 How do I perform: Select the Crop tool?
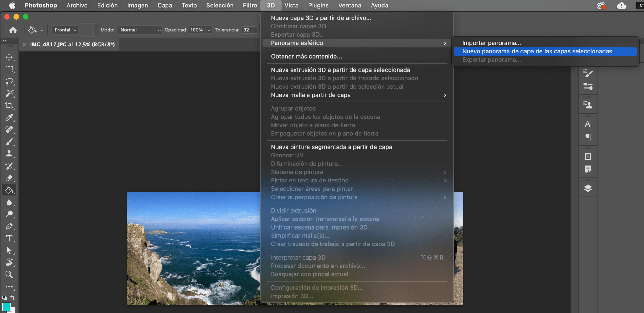(x=9, y=105)
